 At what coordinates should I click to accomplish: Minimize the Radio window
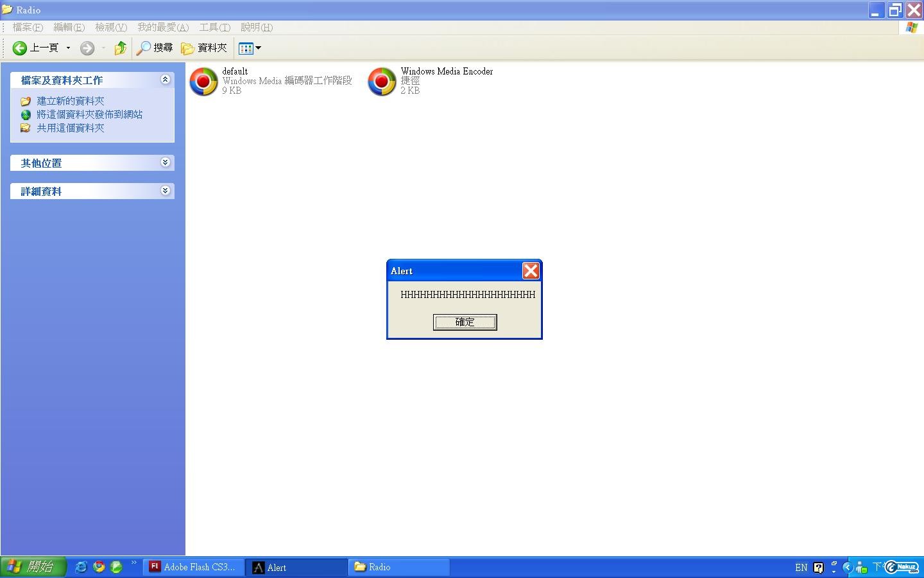point(876,10)
